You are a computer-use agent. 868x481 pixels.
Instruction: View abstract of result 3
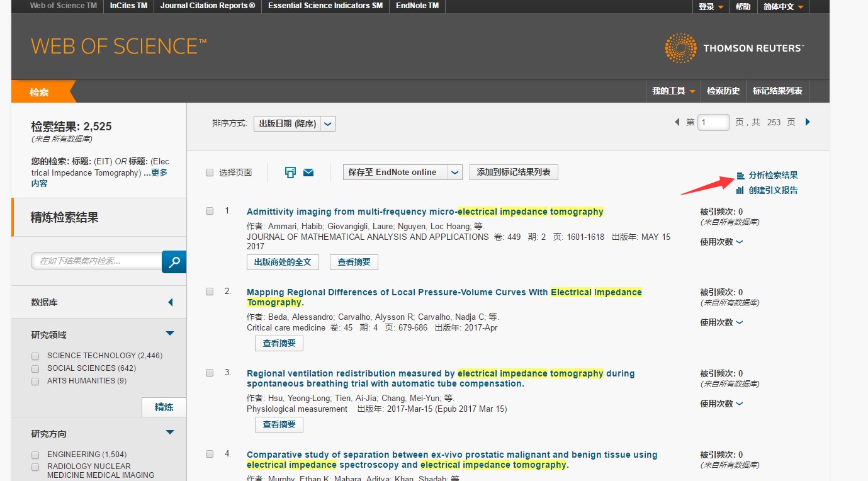[279, 424]
